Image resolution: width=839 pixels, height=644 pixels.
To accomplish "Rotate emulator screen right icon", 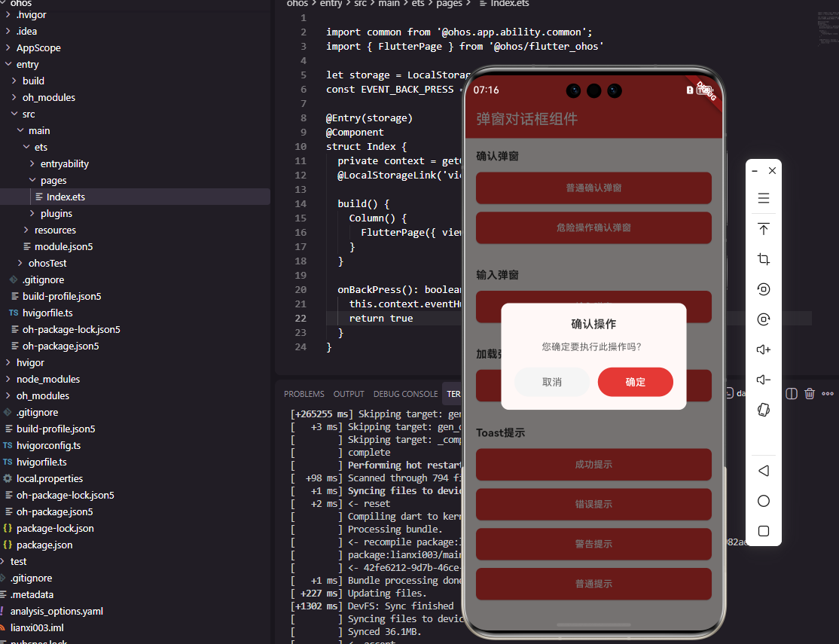I will pos(764,319).
